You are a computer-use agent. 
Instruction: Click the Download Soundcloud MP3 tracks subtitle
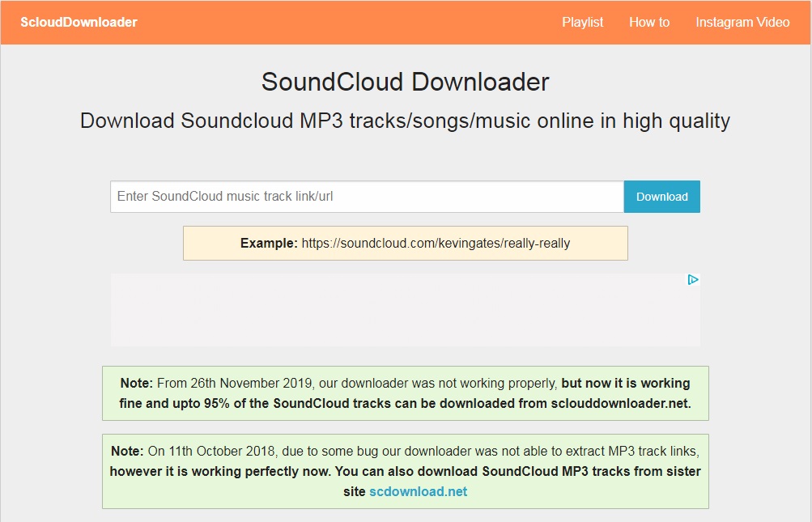[x=405, y=121]
